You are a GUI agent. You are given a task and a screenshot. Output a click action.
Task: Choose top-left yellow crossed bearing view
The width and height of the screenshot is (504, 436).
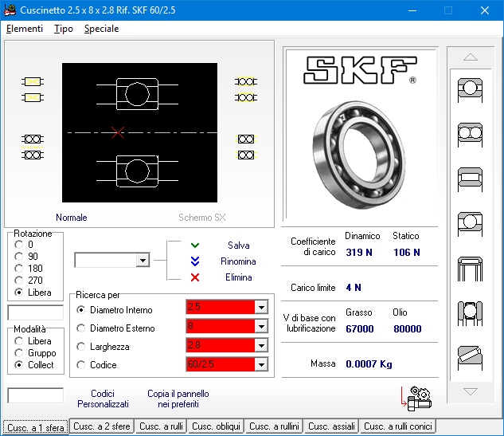(x=33, y=82)
